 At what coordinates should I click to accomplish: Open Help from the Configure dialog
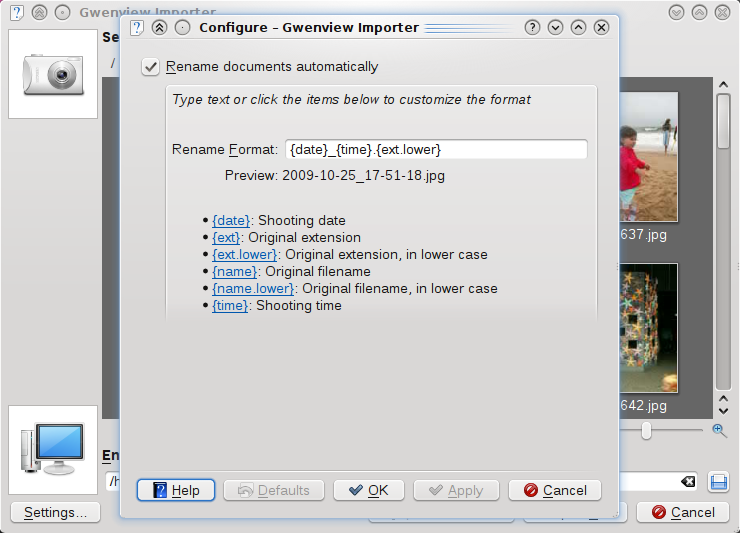tap(176, 490)
